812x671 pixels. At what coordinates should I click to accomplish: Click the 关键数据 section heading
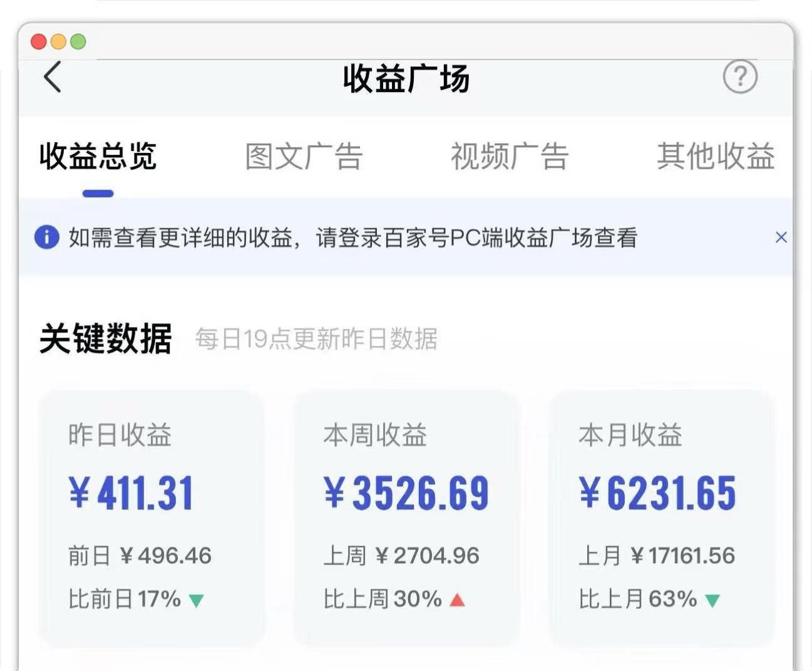(105, 339)
